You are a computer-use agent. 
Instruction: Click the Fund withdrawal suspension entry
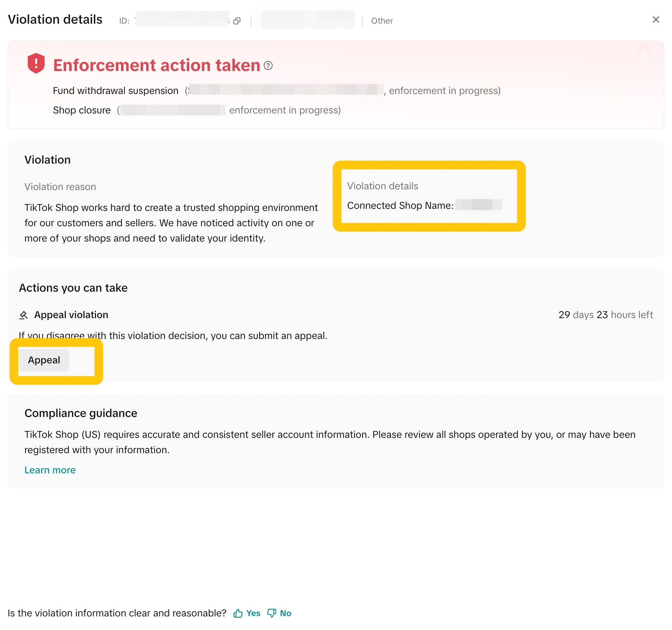[277, 90]
